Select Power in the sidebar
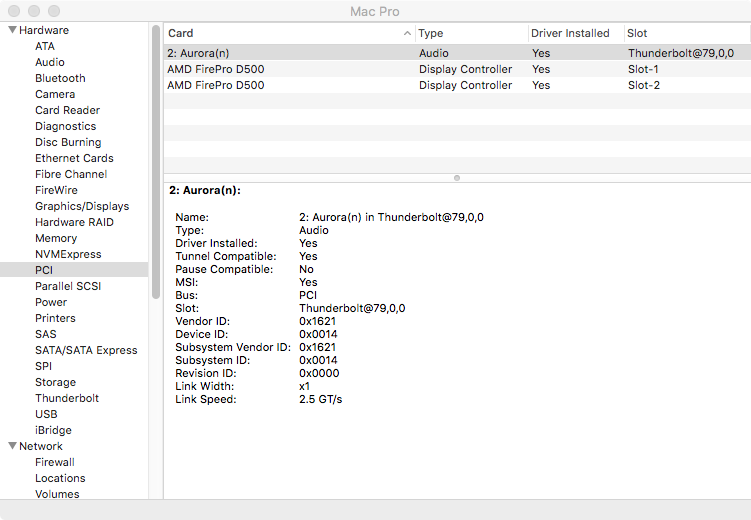This screenshot has width=751, height=520. point(51,302)
